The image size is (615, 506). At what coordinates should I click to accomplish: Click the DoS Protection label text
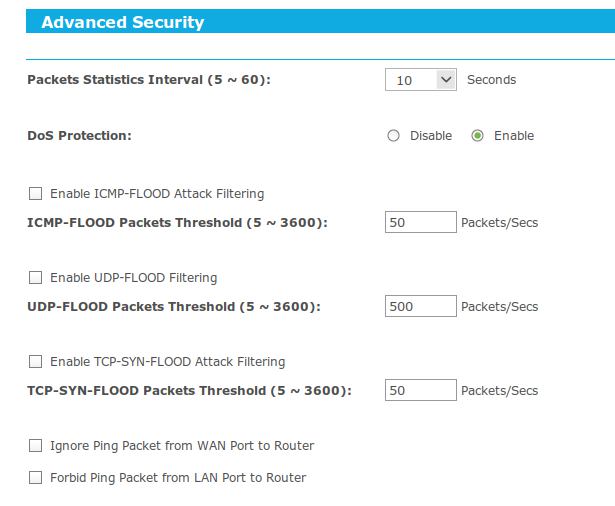[79, 136]
